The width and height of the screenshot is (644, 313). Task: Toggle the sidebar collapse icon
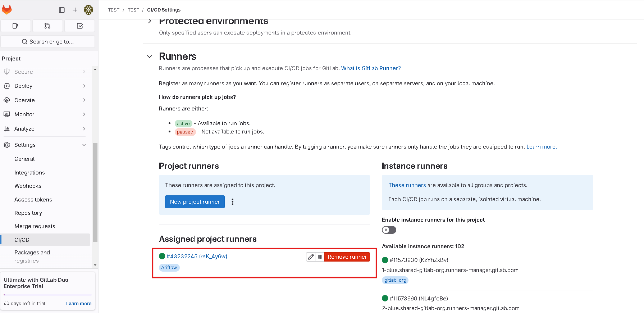62,10
